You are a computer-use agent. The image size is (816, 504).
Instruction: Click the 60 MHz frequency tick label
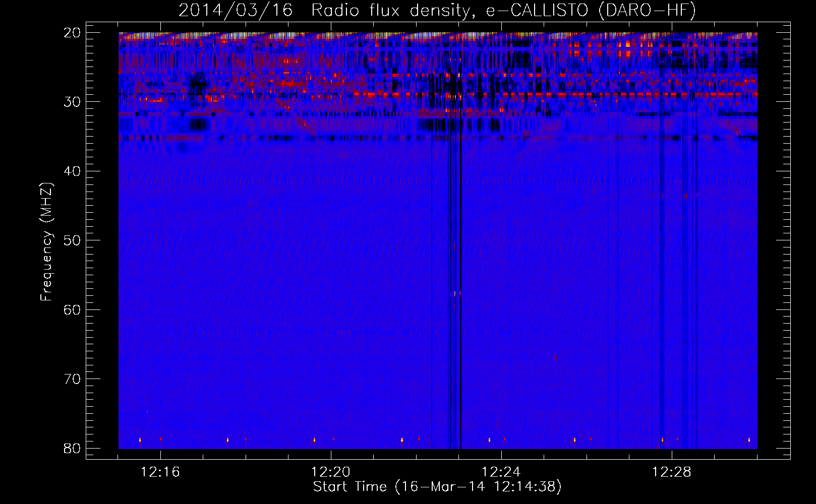pyautogui.click(x=73, y=310)
